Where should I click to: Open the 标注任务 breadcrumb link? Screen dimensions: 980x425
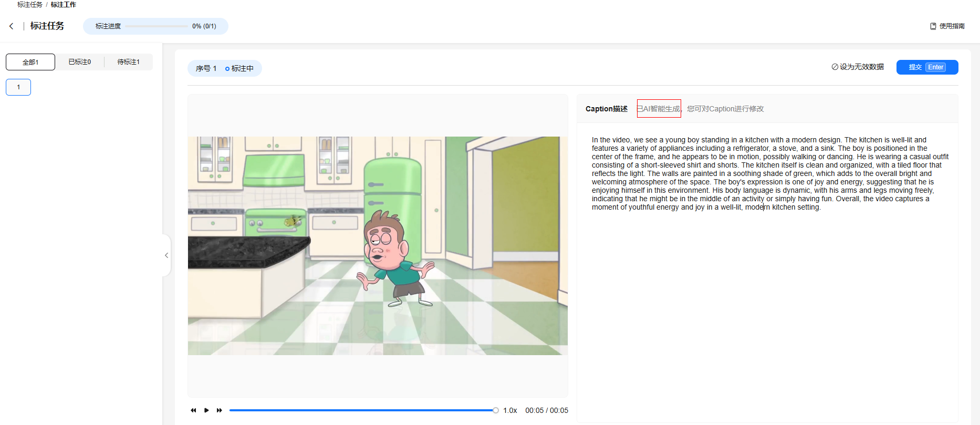[29, 5]
